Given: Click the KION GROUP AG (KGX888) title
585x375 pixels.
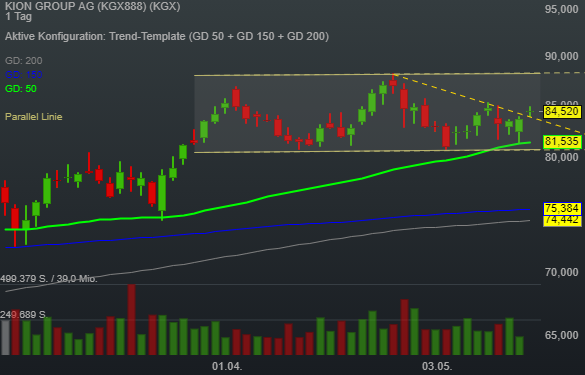Looking at the screenshot, I should click(93, 6).
